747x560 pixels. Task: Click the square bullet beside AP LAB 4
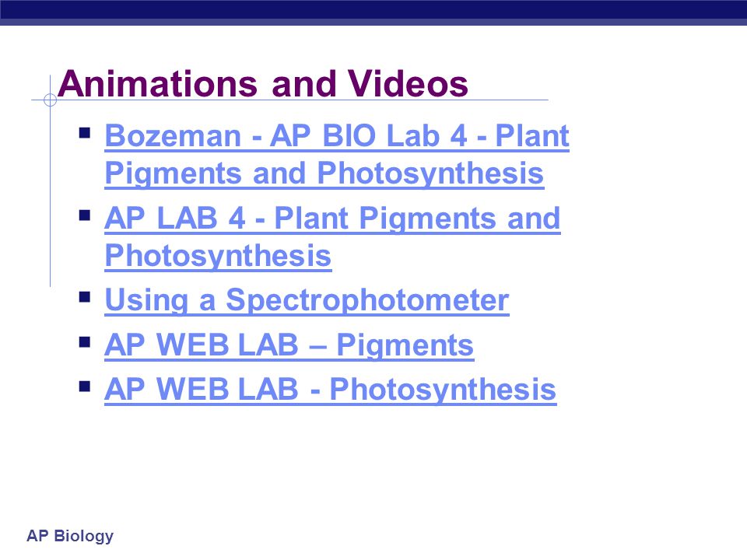click(x=85, y=215)
